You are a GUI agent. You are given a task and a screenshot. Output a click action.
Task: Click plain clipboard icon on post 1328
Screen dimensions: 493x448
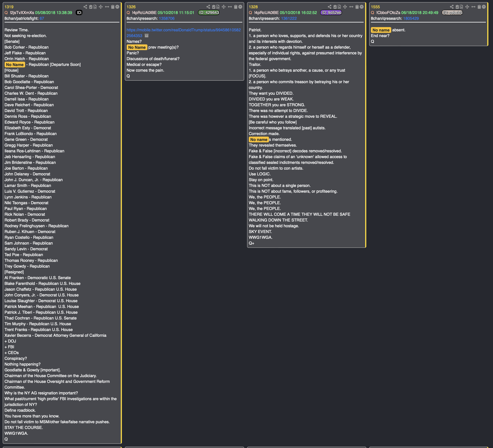[x=357, y=7]
